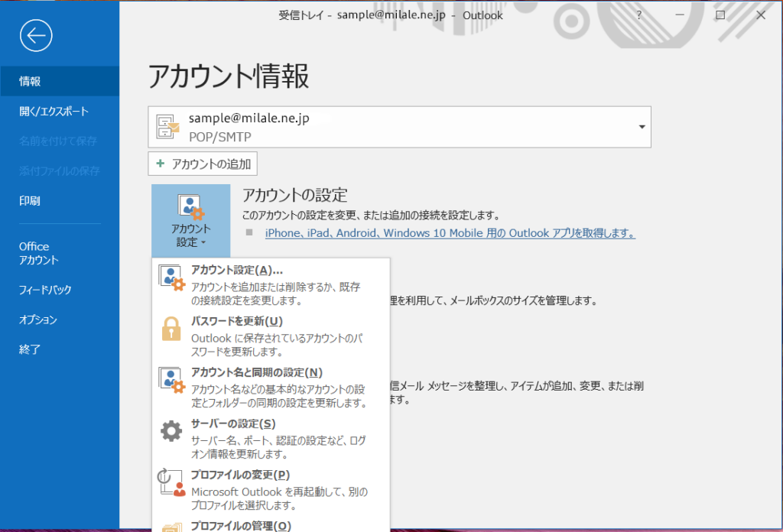The height and width of the screenshot is (532, 783).
Task: Maximize the Outlook window
Action: click(x=720, y=15)
